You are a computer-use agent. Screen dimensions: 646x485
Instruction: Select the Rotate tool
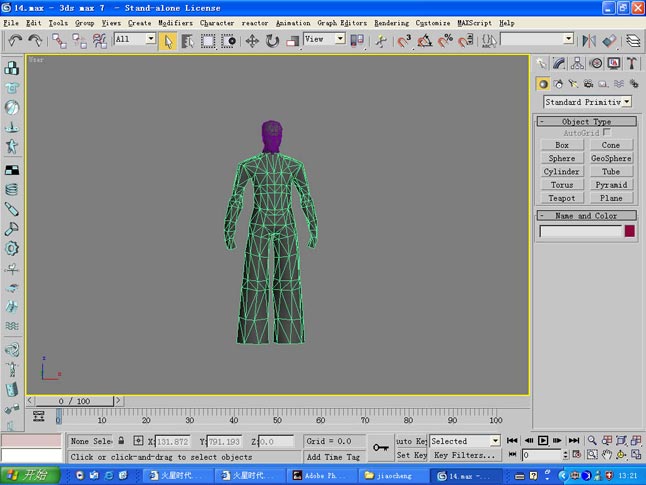(272, 41)
